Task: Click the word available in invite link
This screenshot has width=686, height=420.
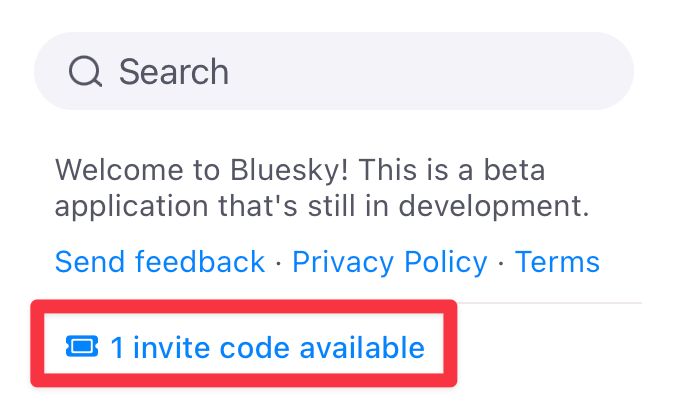Action: 364,347
